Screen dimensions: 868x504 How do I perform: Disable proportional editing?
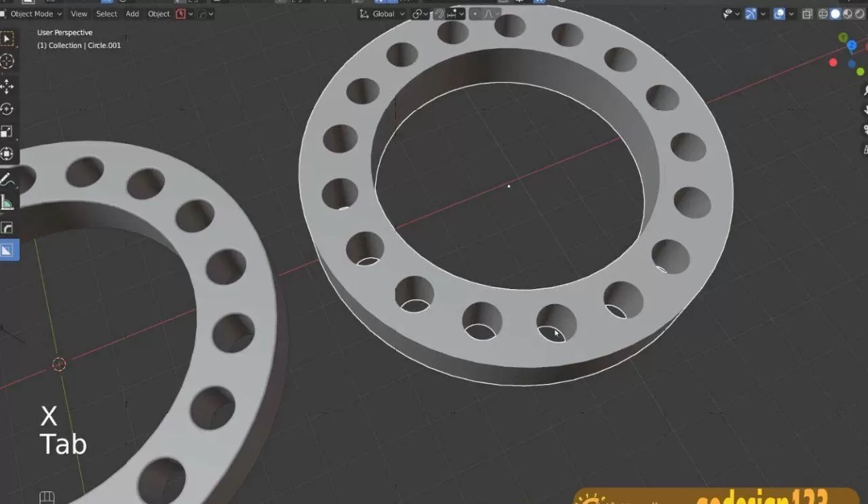tap(475, 14)
